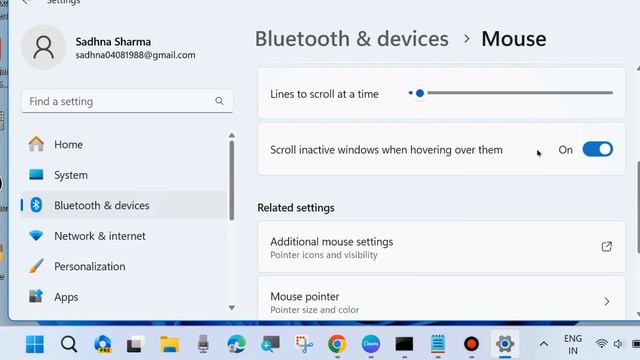Image resolution: width=640 pixels, height=360 pixels.
Task: Toggle Scroll inactive windows when hovering switch
Action: pyautogui.click(x=598, y=149)
